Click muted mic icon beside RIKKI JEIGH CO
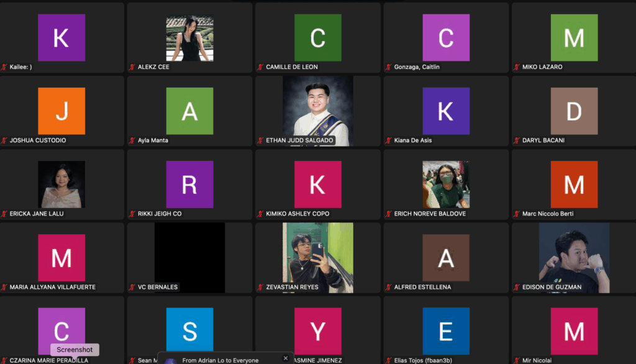Screen dimensions: 636x364 coord(132,214)
